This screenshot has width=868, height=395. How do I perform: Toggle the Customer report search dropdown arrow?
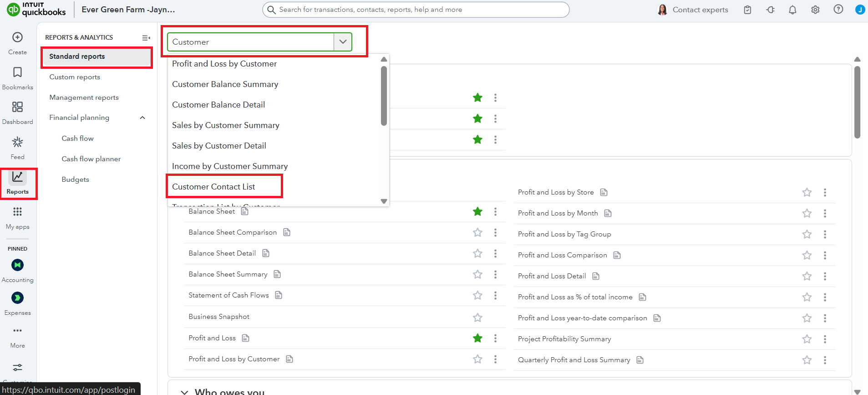coord(343,42)
